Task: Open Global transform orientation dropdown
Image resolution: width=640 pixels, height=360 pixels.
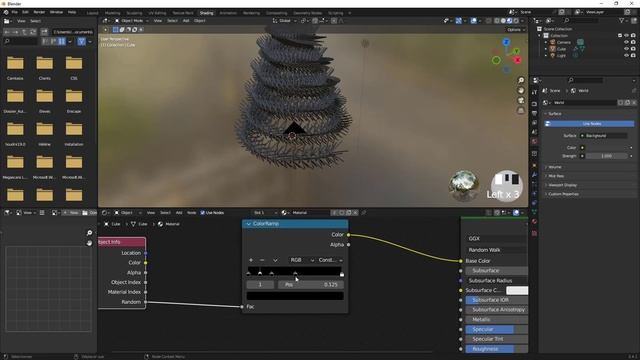Action: [x=284, y=20]
